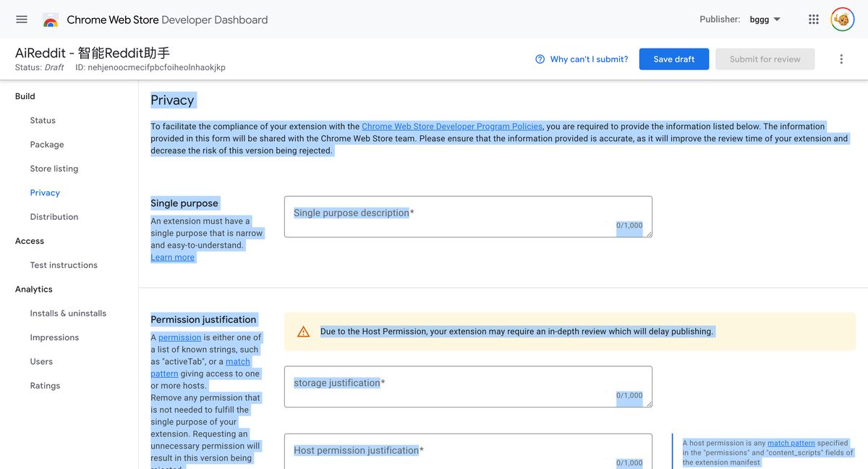The image size is (868, 469).
Task: Click the "match pattern" link in Permission justification
Action: click(237, 361)
